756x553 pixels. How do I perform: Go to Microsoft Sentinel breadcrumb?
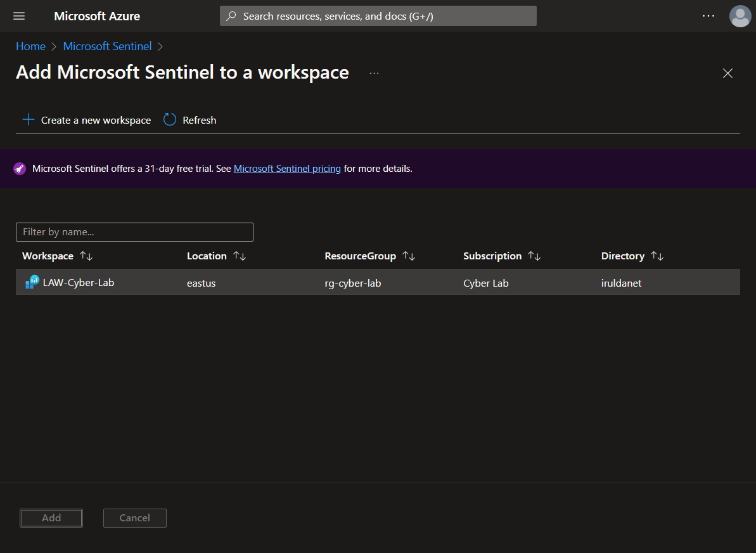[107, 46]
